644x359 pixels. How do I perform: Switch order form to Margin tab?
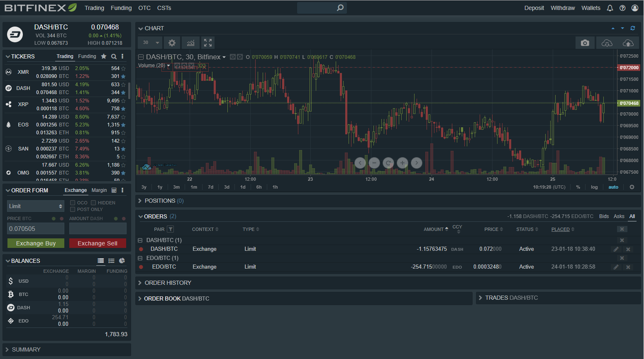[99, 190]
